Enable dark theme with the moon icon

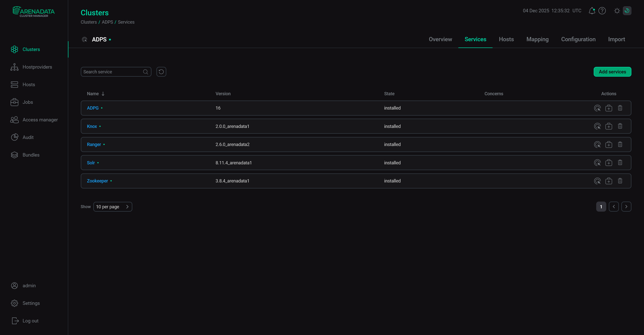pos(627,11)
